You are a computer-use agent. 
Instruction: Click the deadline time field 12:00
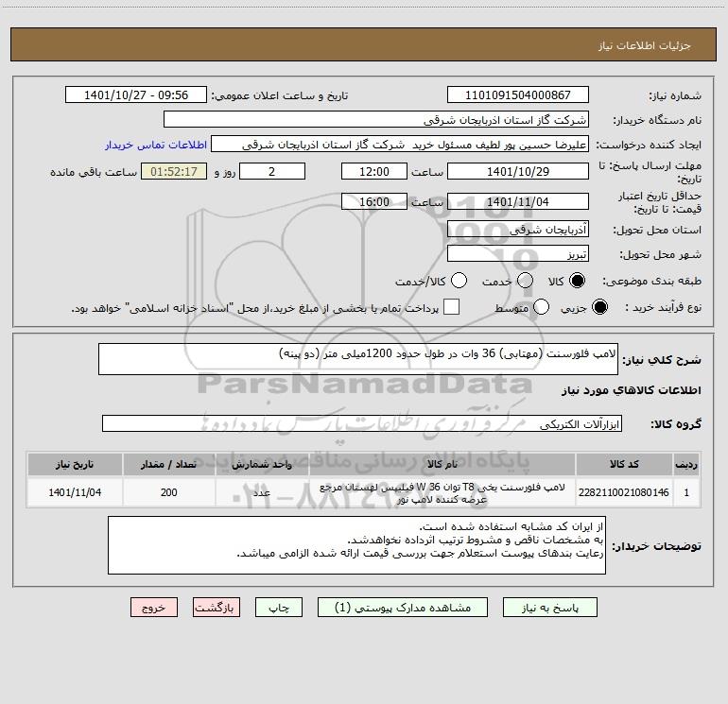tap(374, 171)
